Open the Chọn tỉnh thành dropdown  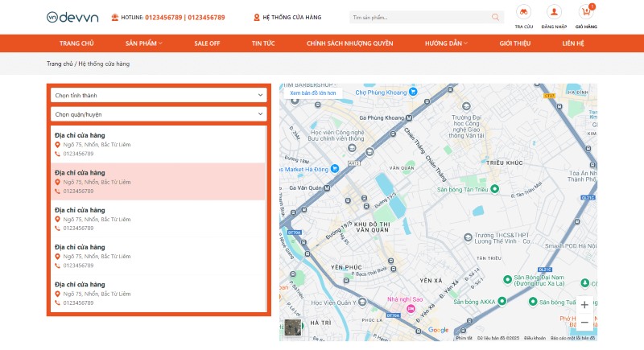tap(159, 95)
